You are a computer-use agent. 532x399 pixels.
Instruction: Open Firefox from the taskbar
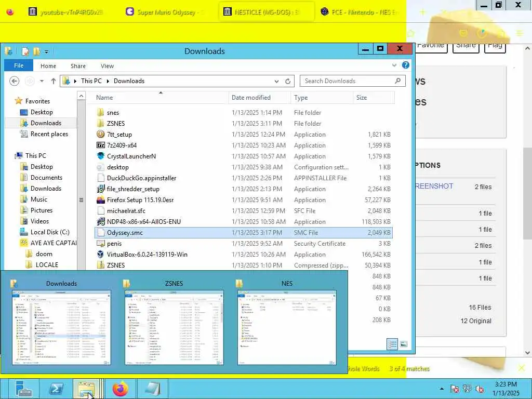coord(120,389)
